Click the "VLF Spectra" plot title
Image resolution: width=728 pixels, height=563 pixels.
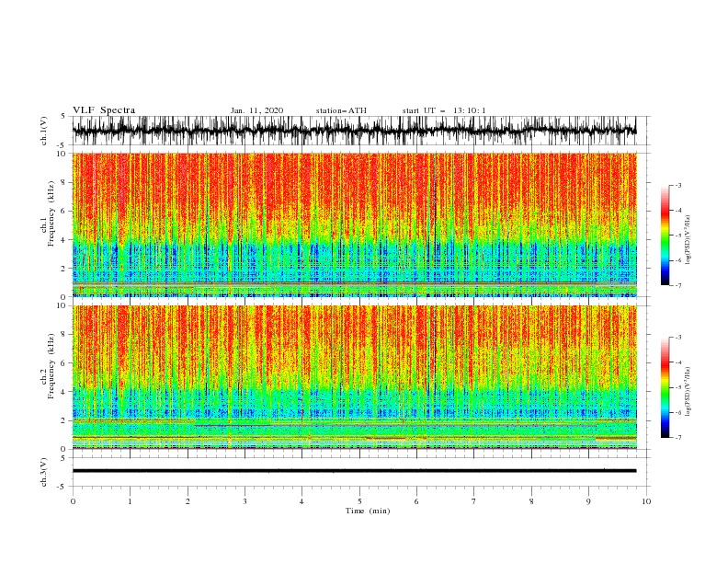click(104, 110)
